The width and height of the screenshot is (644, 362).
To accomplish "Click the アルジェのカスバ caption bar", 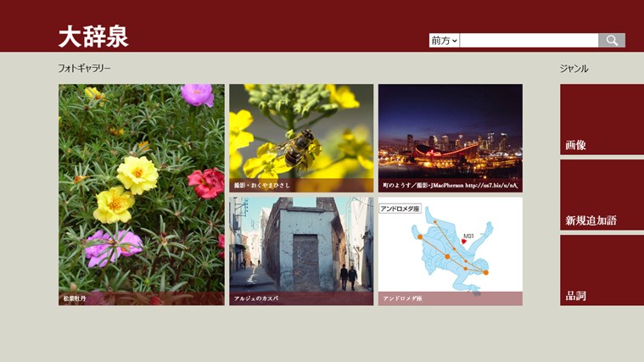I will click(x=301, y=298).
